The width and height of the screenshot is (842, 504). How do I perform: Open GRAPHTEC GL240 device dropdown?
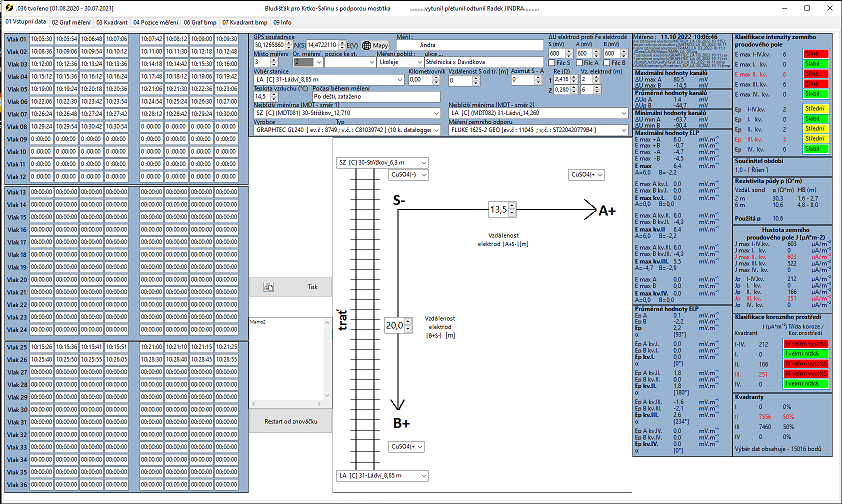click(x=437, y=129)
